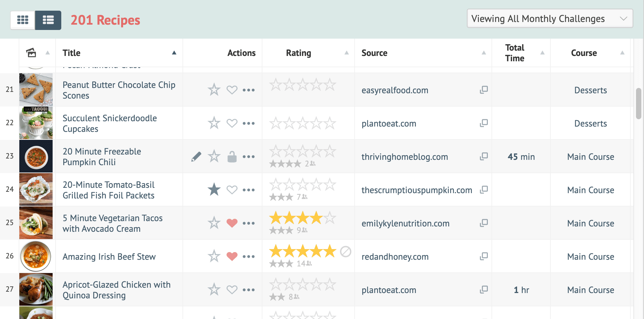
Task: Select the list view button
Action: point(48,20)
